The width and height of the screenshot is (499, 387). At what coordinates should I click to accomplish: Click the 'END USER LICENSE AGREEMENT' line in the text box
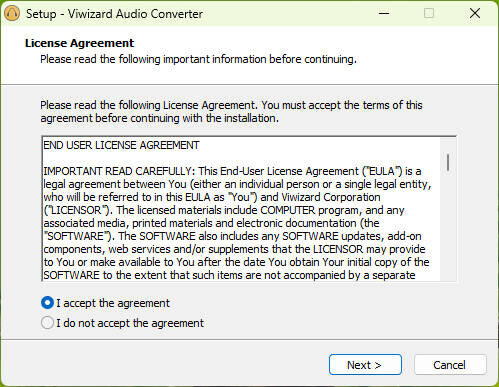tap(121, 145)
